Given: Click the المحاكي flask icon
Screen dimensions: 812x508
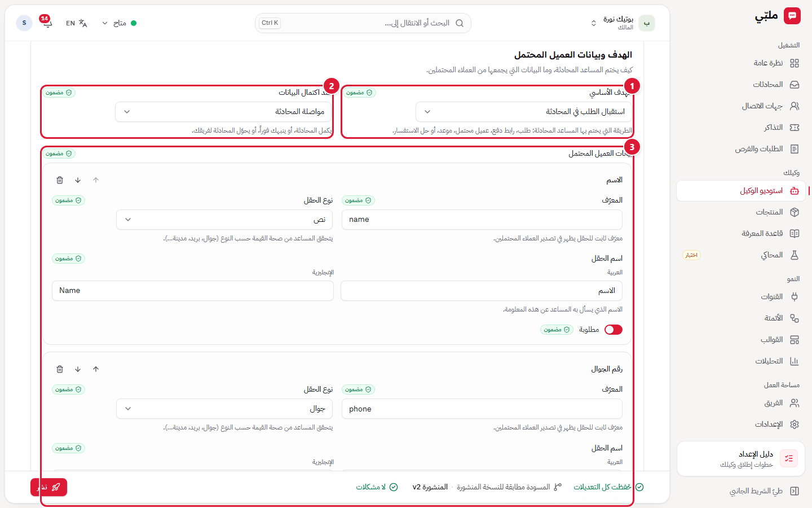Looking at the screenshot, I should point(795,255).
